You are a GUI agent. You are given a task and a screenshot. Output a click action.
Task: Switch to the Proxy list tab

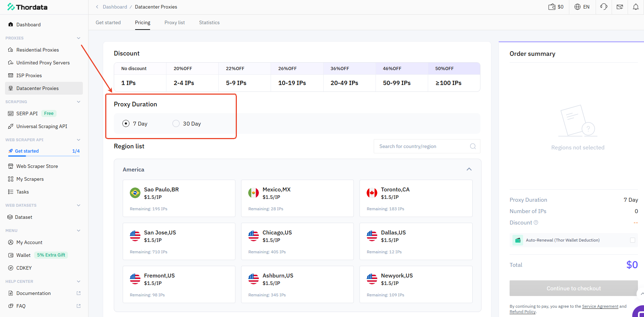point(175,22)
